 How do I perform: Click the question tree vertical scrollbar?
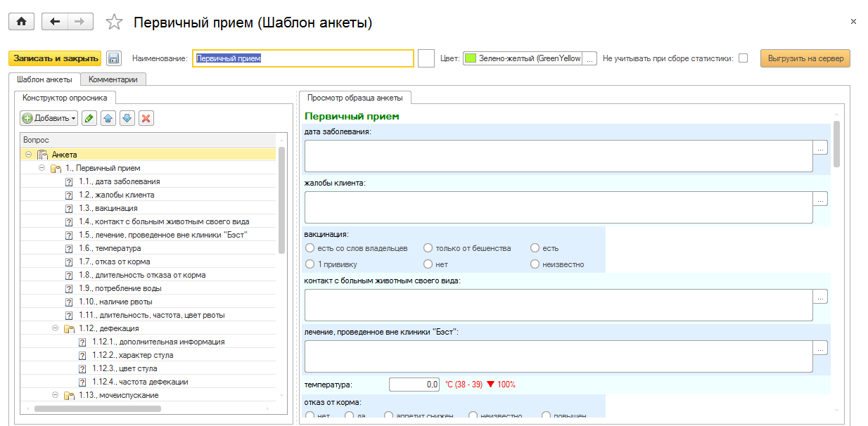pos(282,200)
